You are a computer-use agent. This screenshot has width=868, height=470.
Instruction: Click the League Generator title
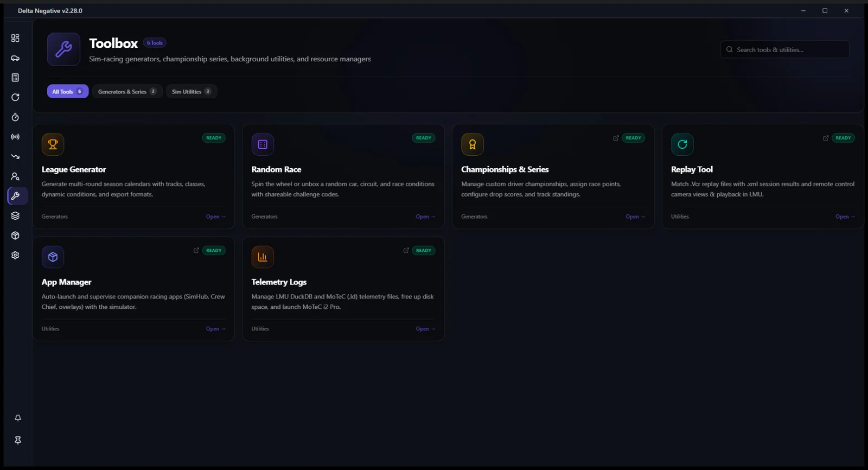click(x=74, y=169)
